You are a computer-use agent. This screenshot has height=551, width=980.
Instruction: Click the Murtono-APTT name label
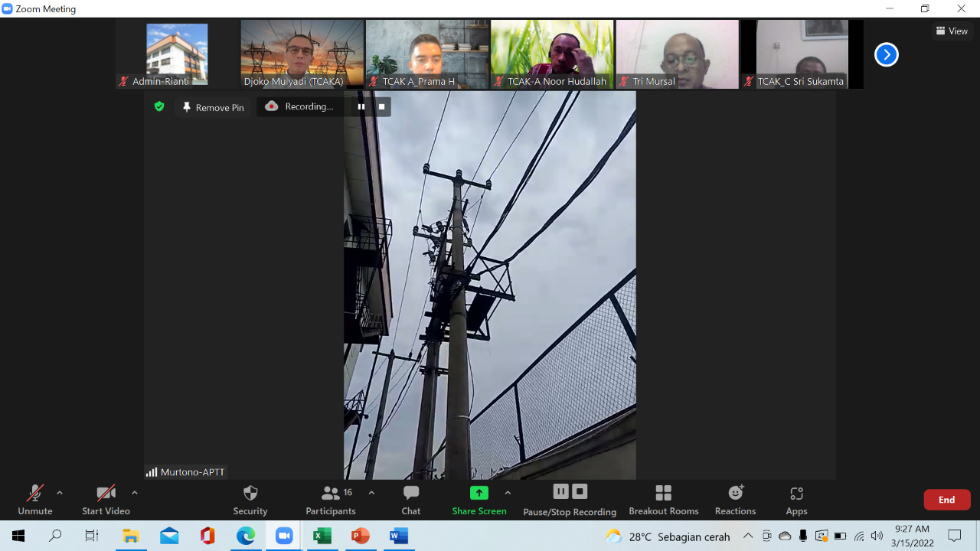click(x=186, y=472)
